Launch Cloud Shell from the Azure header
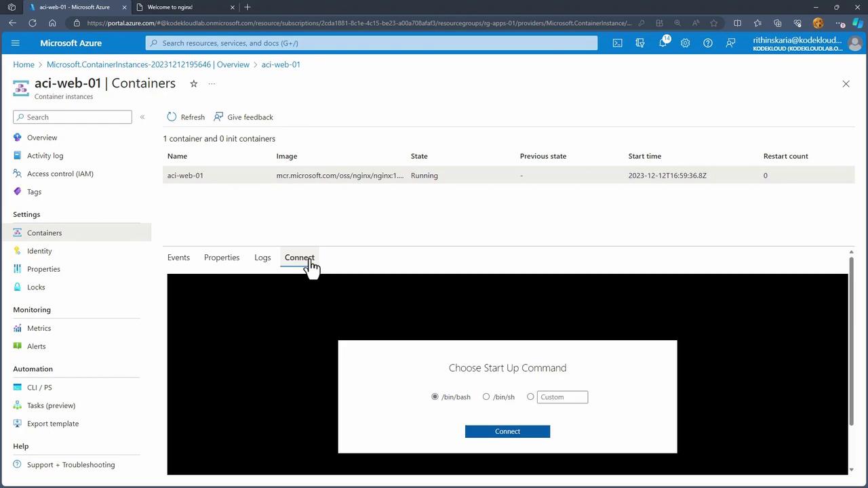 pyautogui.click(x=617, y=43)
